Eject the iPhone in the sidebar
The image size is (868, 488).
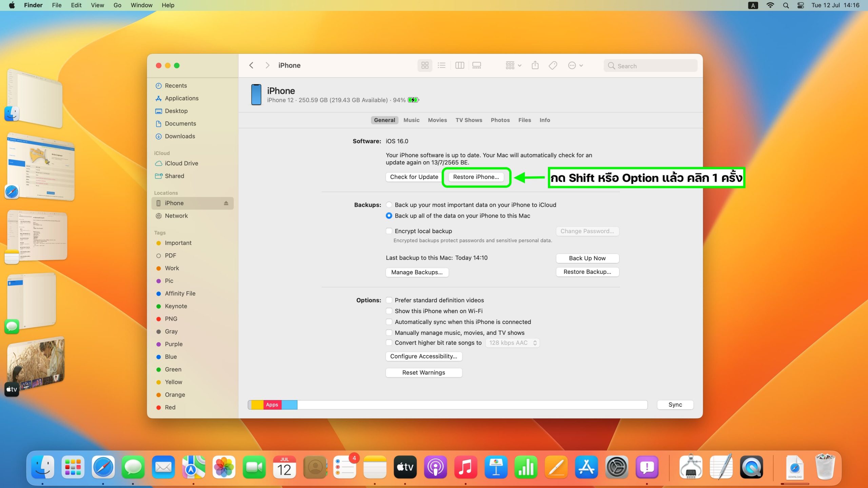pyautogui.click(x=226, y=203)
